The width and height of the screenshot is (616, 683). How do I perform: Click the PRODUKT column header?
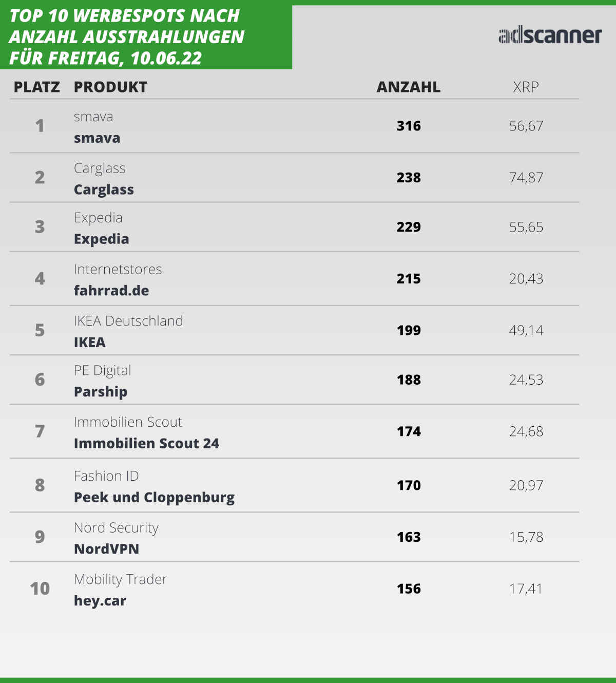point(110,87)
